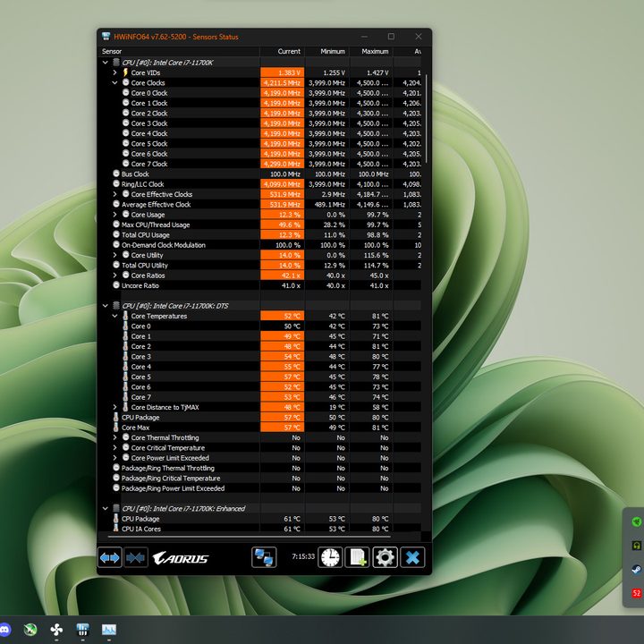The width and height of the screenshot is (644, 644).
Task: Expand the Core Ratios row
Action: pos(115,275)
